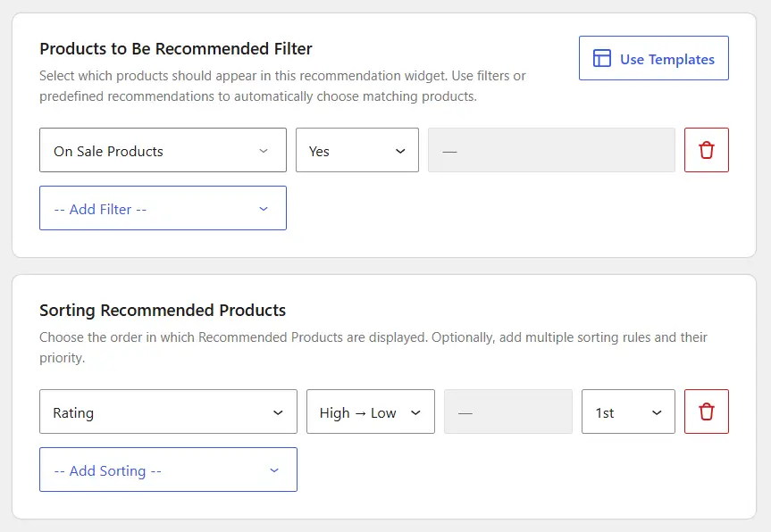
Task: Click the disabled field in the Rating row
Action: [x=508, y=411]
